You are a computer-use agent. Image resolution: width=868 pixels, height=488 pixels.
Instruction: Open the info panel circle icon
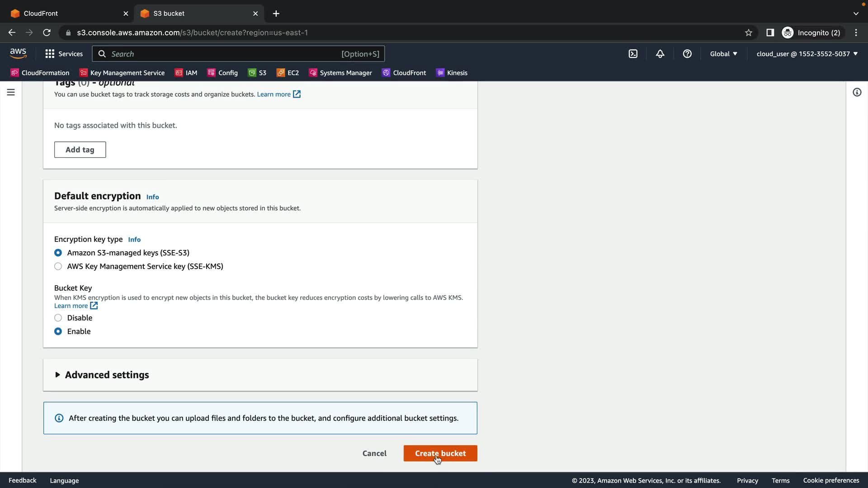857,92
